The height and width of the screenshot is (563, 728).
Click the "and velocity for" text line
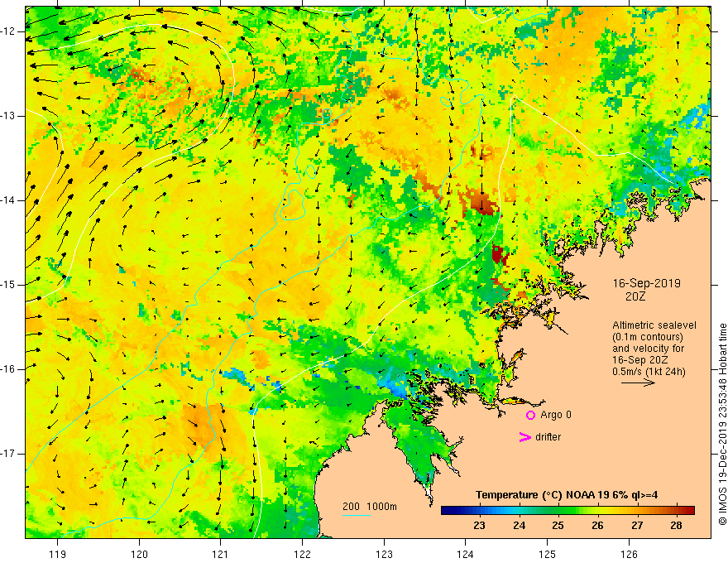point(648,349)
